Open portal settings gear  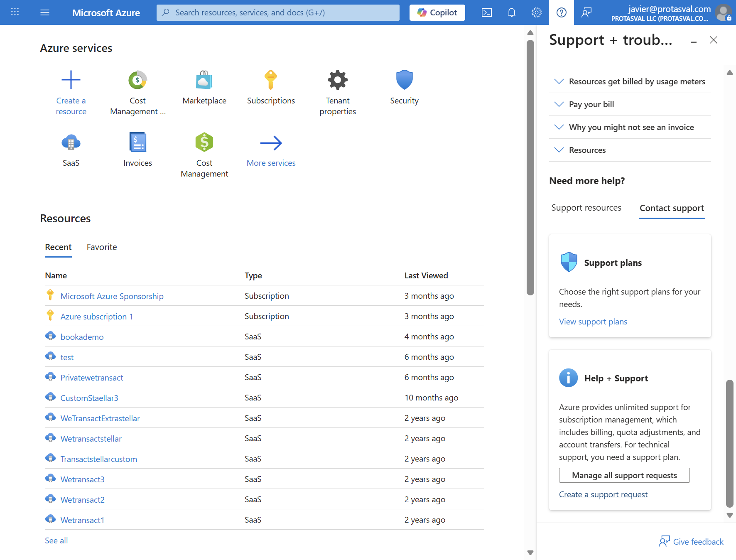537,12
